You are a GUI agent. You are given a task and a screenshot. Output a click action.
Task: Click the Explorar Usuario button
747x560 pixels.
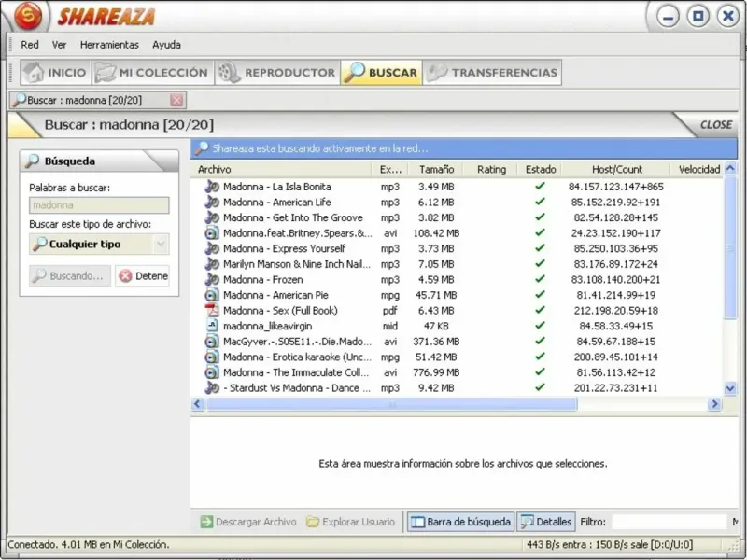(x=351, y=522)
